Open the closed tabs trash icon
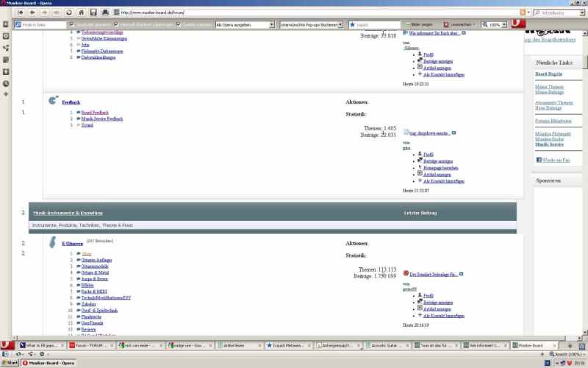The image size is (588, 368). pos(581,346)
